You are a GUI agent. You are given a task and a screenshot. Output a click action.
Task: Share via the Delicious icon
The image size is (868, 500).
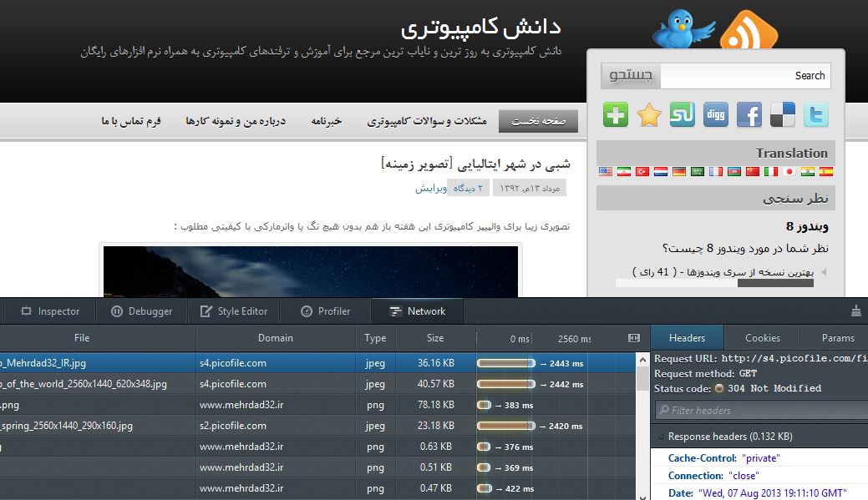tap(782, 114)
